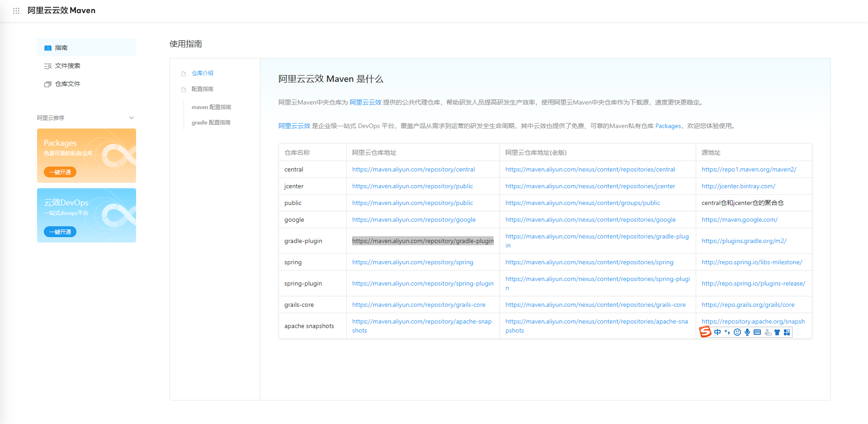
Task: Open the nexus repositories/google old link
Action: coord(590,219)
